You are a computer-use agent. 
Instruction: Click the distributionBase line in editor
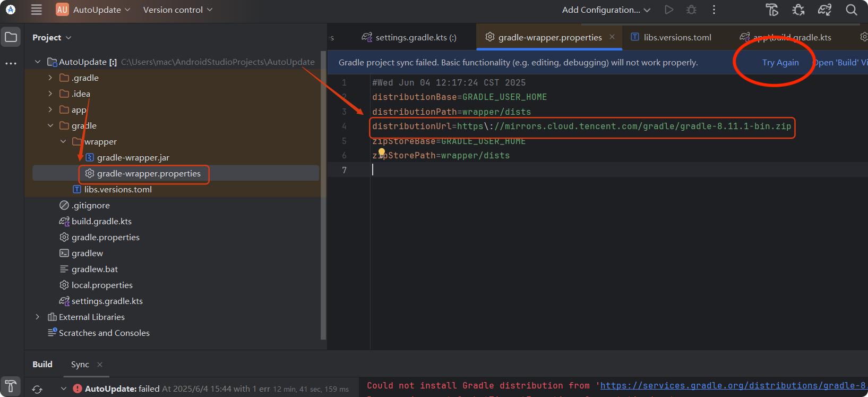click(x=459, y=97)
